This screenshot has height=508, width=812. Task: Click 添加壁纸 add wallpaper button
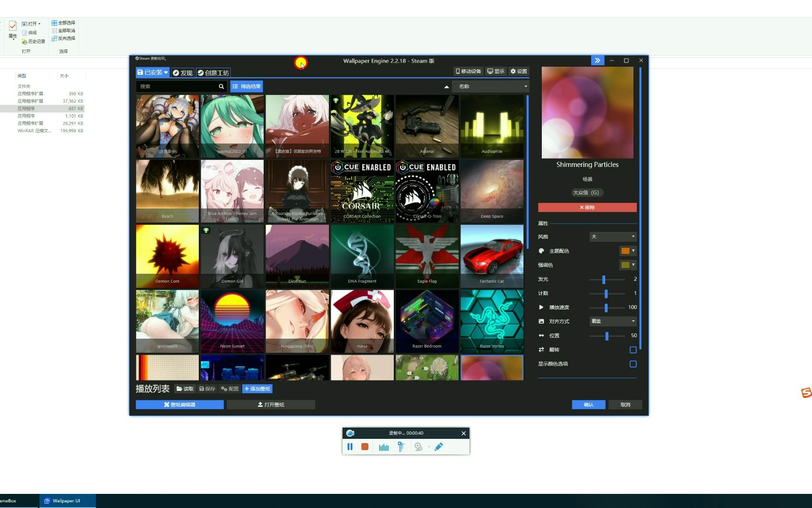pyautogui.click(x=258, y=389)
